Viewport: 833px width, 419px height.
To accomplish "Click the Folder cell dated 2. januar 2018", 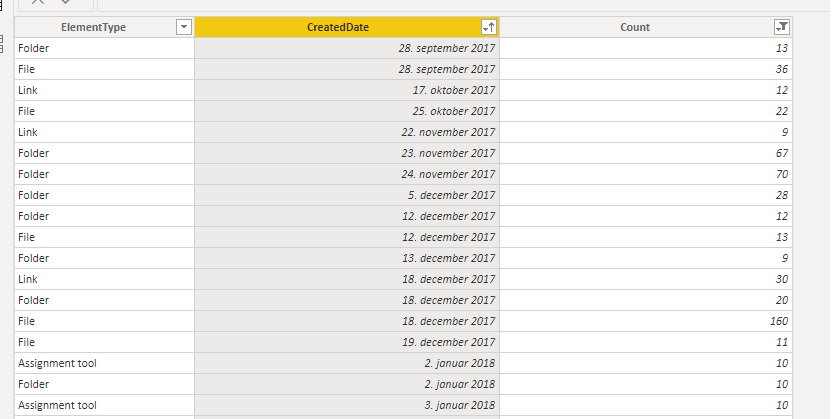I will pyautogui.click(x=105, y=384).
